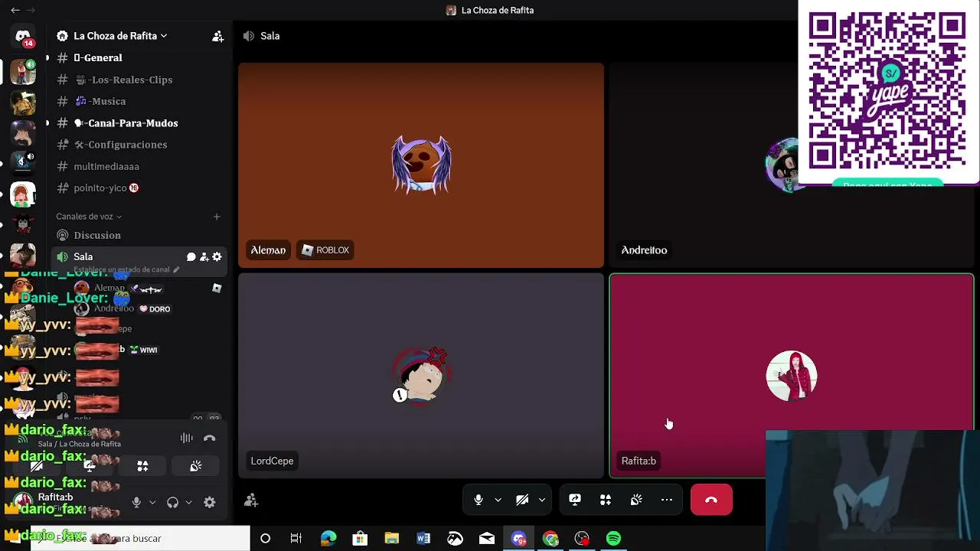Open Sala channel settings gear

click(217, 257)
